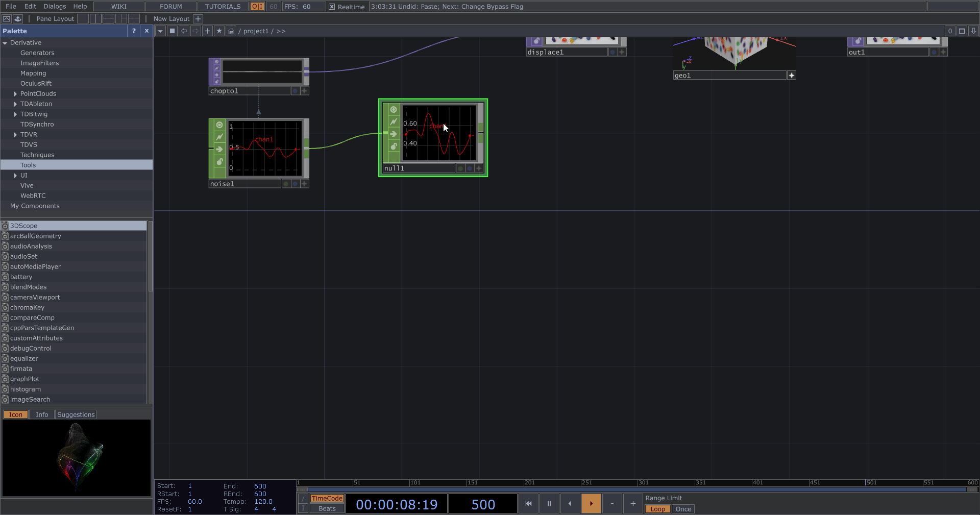The image size is (980, 515).
Task: Enable Once range limit mode
Action: click(x=683, y=509)
